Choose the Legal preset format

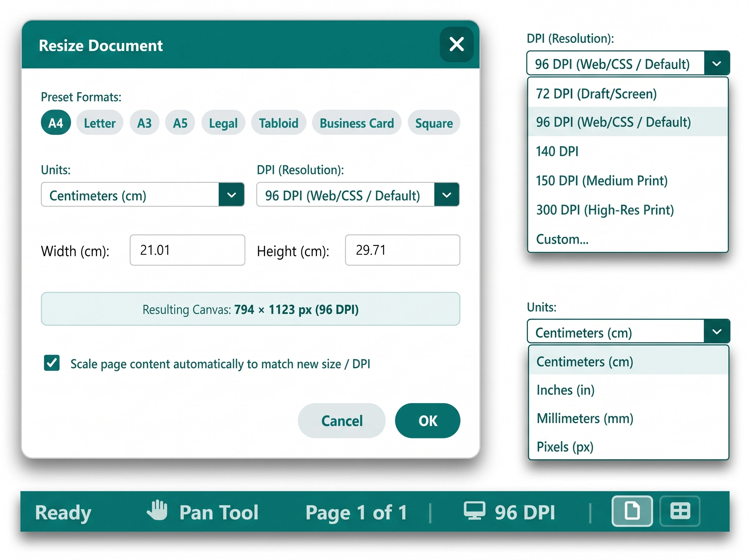tap(223, 123)
